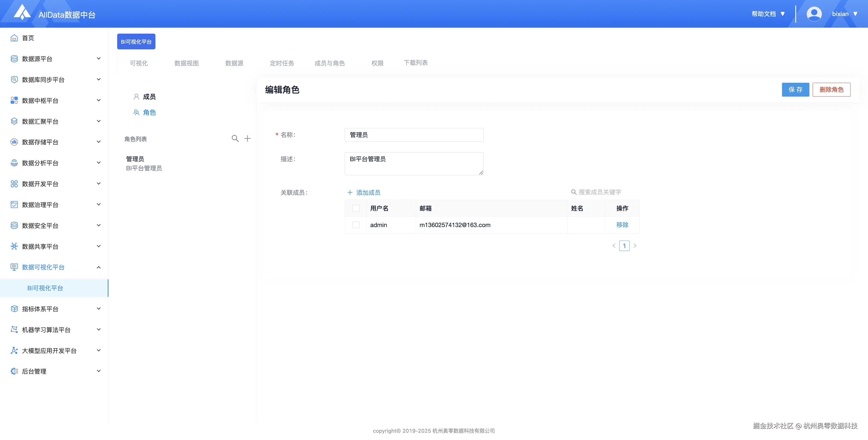This screenshot has height=440, width=868.
Task: Click the home icon in sidebar
Action: tap(14, 38)
